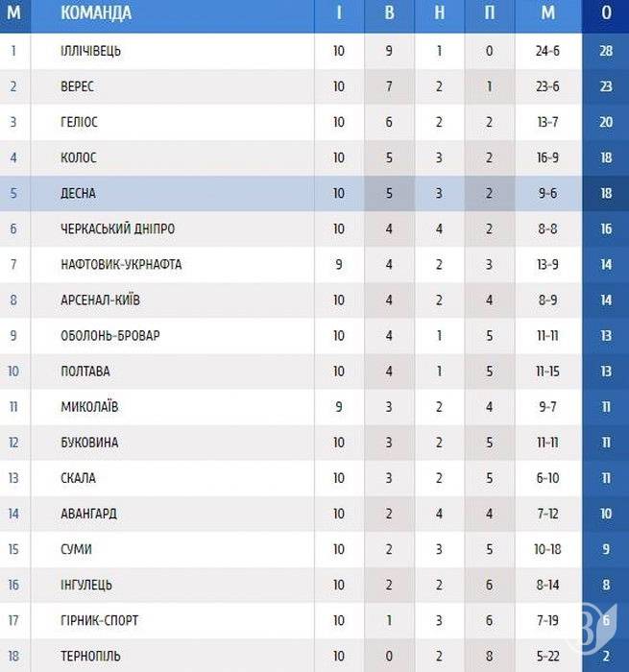Viewport: 629px width, 672px height.
Task: Click the Буковина team name
Action: tap(89, 443)
